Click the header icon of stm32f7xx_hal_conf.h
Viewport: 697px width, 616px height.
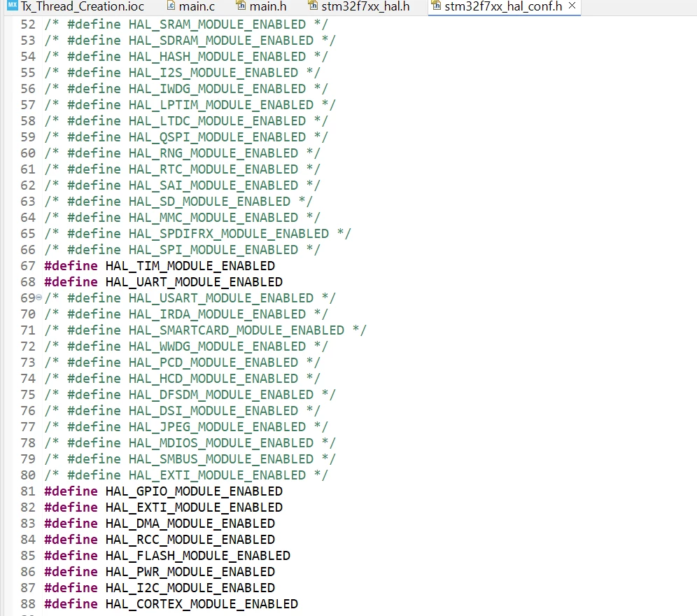tap(436, 6)
